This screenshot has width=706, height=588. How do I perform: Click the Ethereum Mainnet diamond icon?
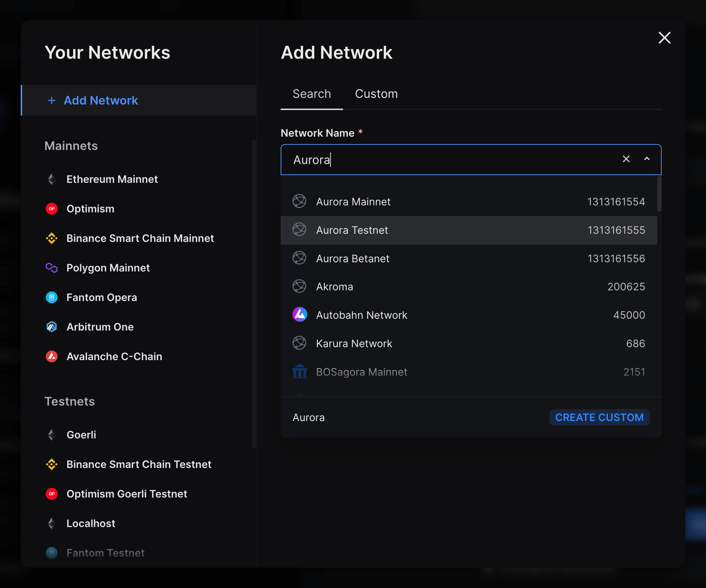52,179
